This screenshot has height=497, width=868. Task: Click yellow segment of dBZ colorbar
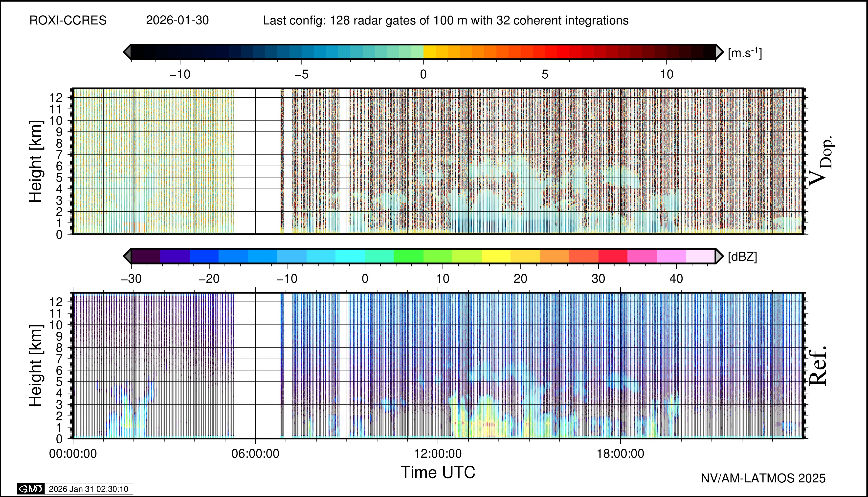click(x=496, y=256)
